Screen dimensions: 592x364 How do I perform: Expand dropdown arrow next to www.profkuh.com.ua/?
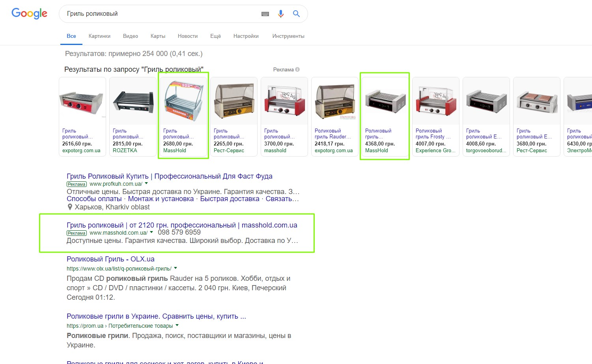[x=146, y=183]
